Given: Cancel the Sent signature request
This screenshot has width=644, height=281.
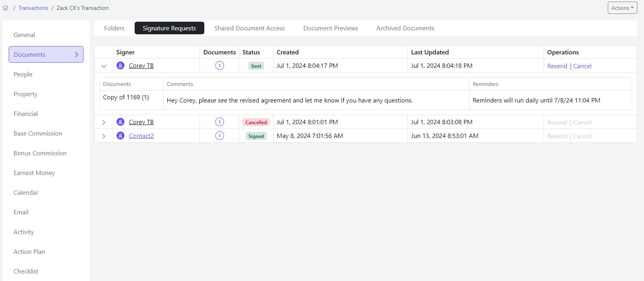Looking at the screenshot, I should point(582,66).
